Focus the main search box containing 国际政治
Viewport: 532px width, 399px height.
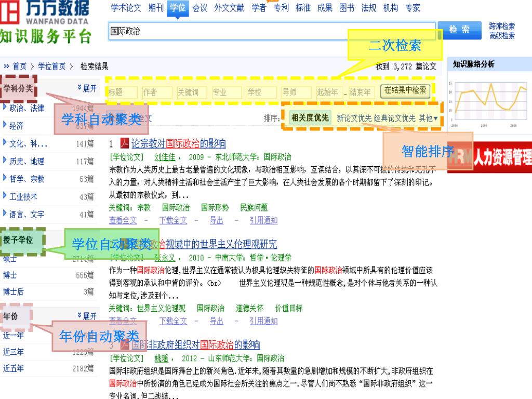(x=272, y=31)
